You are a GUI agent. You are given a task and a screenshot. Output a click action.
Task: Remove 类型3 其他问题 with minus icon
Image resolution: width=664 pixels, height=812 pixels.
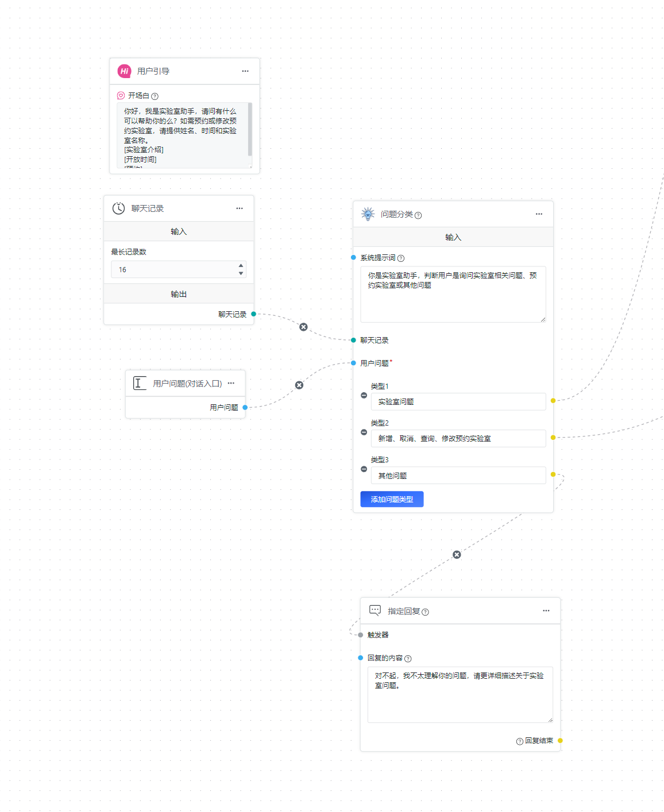tap(364, 469)
